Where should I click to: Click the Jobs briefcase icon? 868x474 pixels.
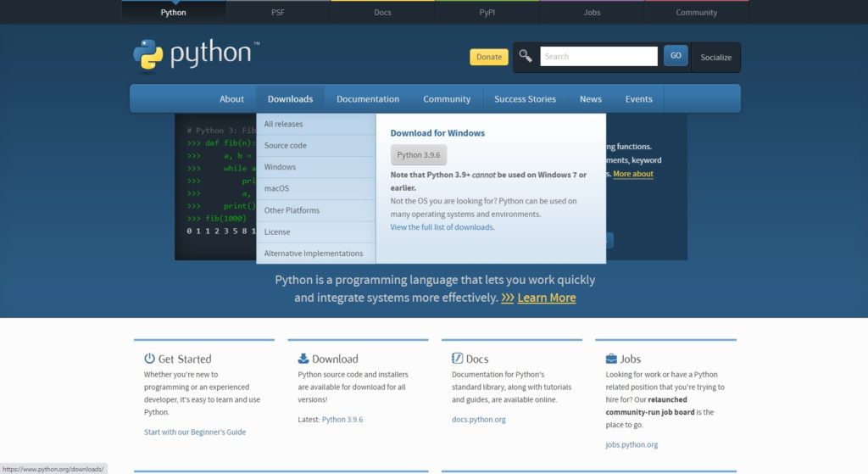611,359
